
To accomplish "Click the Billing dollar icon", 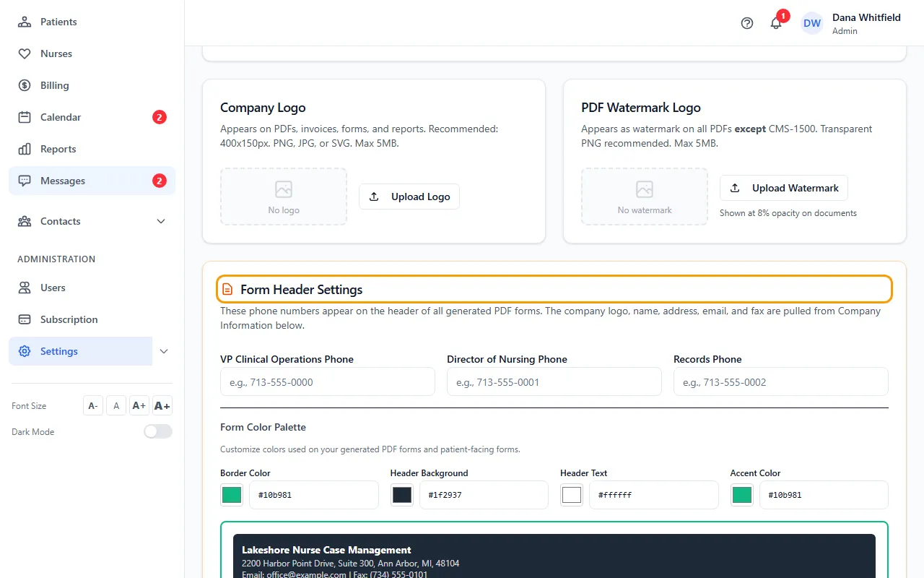I will point(25,85).
